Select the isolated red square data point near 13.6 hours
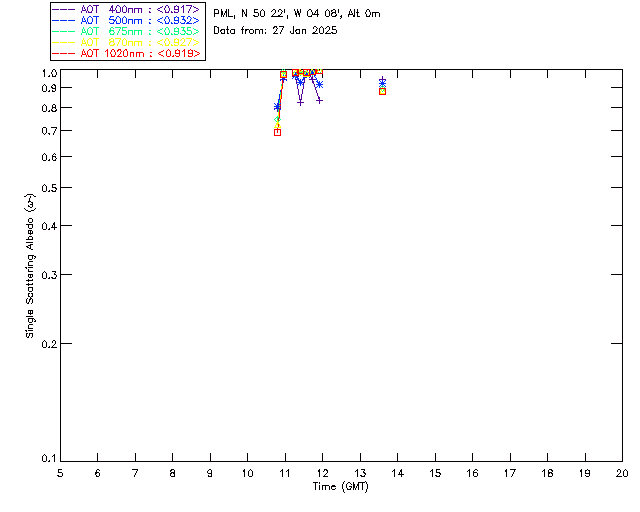Screen dimensions: 640x512 click(382, 91)
